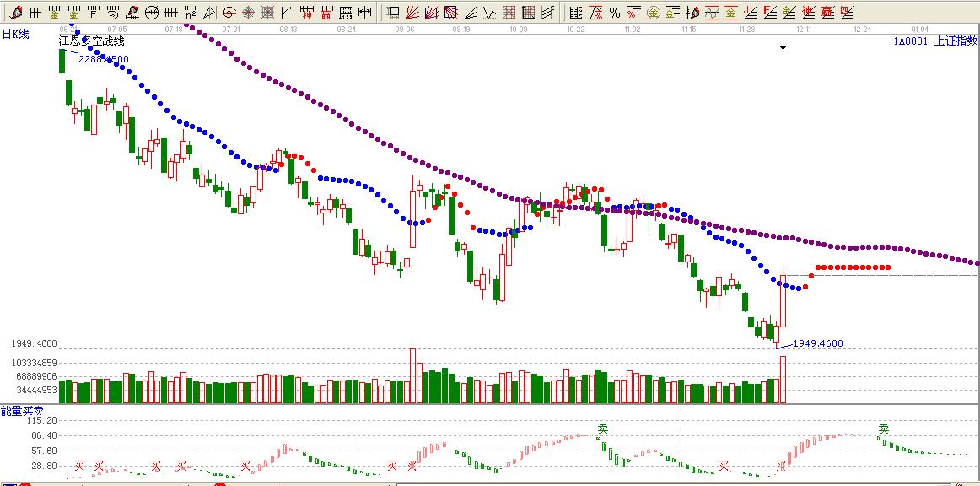Open the 日K线 period label
Image resolution: width=980 pixels, height=486 pixels.
15,34
